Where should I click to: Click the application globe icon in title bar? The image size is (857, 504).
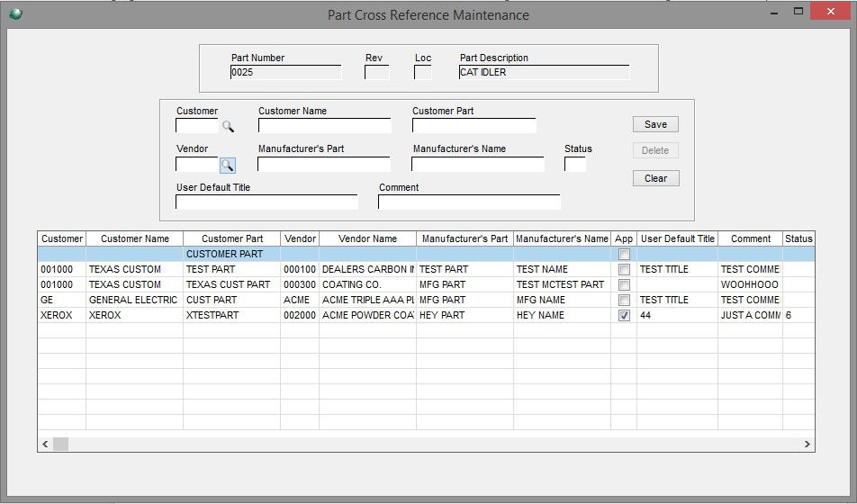(16, 14)
